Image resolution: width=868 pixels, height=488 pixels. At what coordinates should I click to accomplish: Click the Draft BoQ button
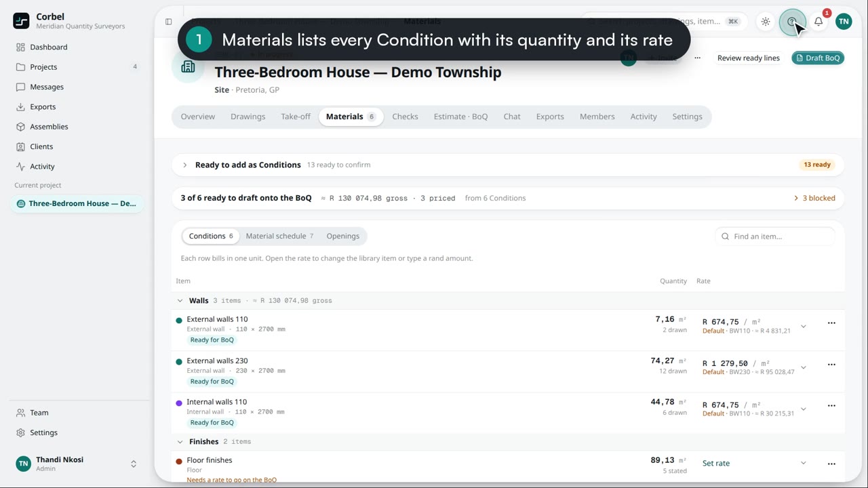coord(818,58)
